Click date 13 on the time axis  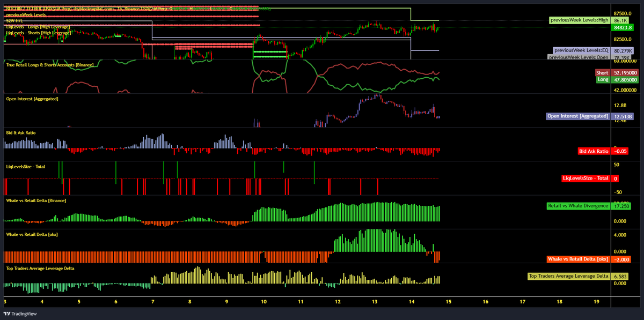[375, 302]
